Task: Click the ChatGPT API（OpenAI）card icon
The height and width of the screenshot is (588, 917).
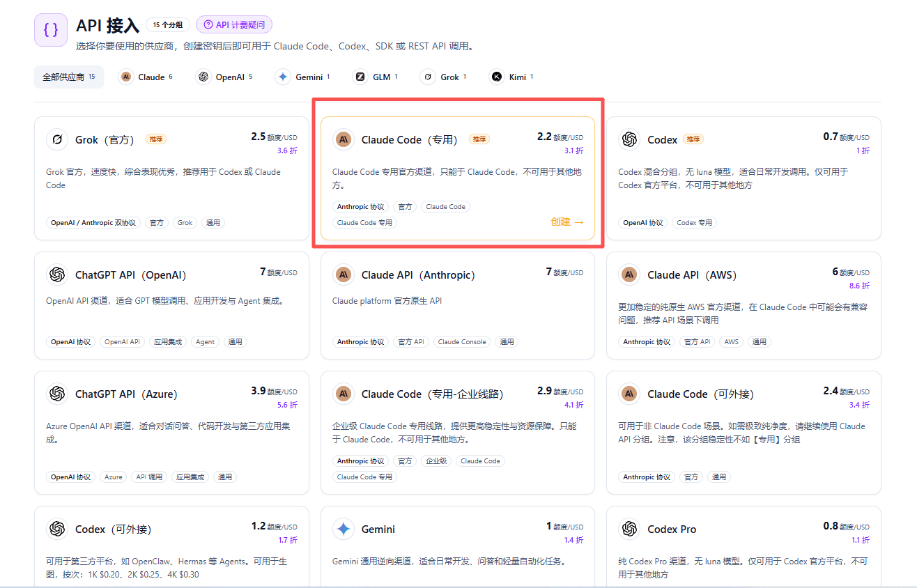Action: tap(57, 274)
